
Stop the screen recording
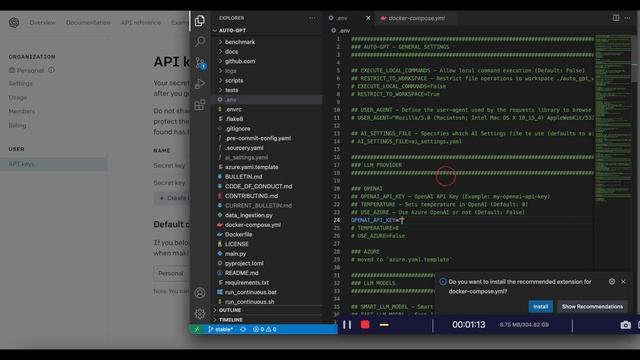365,324
